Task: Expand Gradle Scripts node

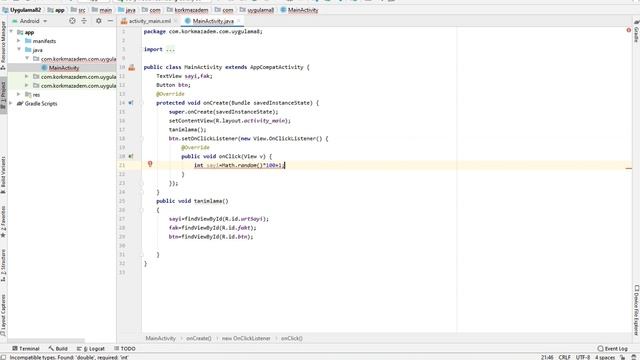Action: [11, 103]
